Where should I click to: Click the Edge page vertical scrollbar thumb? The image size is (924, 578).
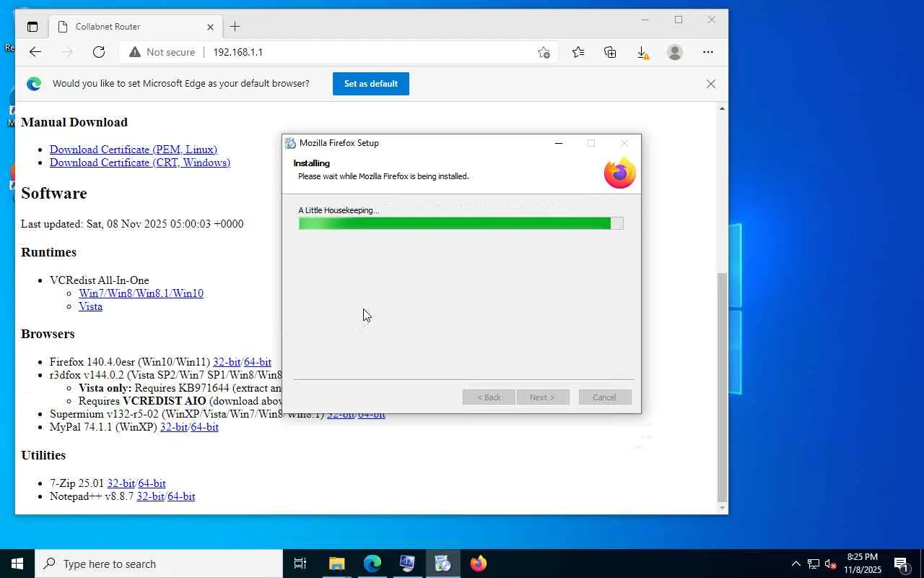click(722, 387)
